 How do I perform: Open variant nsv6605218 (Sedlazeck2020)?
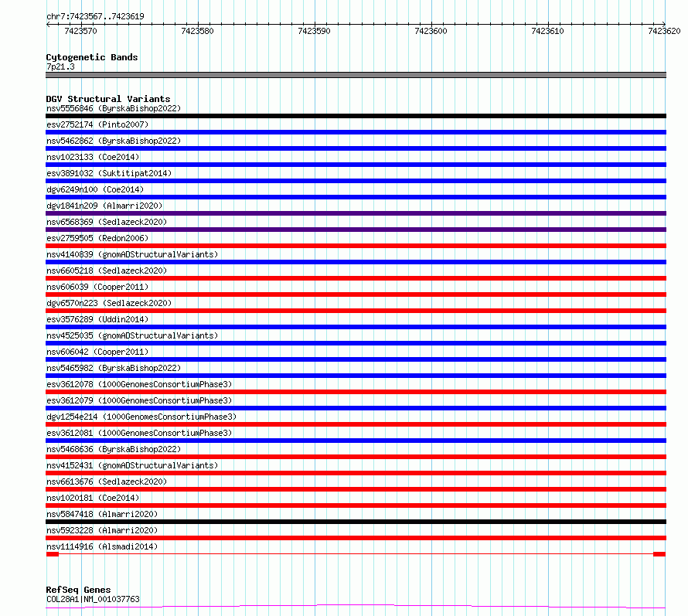coord(107,271)
